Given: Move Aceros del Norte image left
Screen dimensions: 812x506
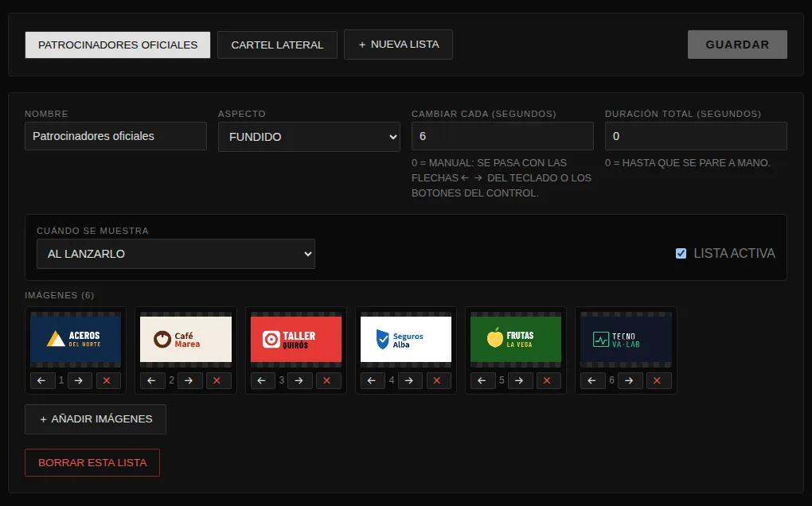Looking at the screenshot, I should pyautogui.click(x=42, y=381).
